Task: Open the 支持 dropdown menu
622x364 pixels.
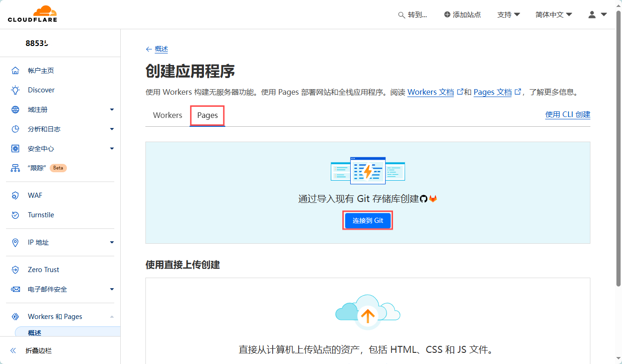Action: [x=509, y=15]
